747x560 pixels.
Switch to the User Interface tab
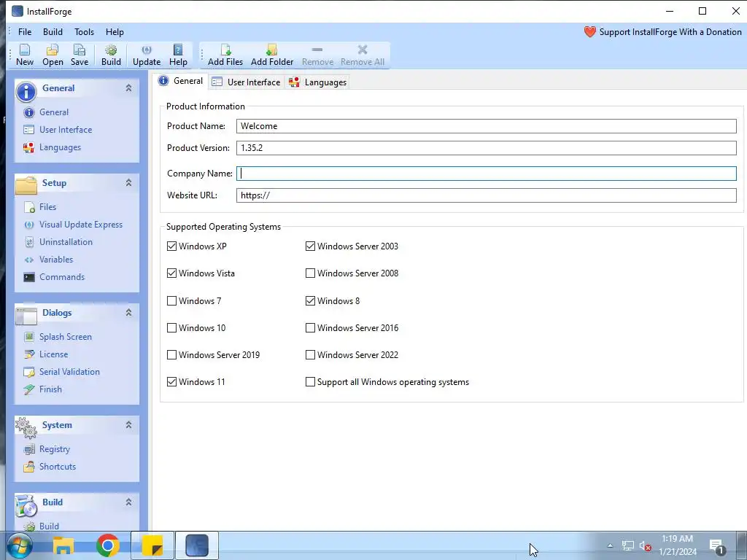(x=247, y=82)
